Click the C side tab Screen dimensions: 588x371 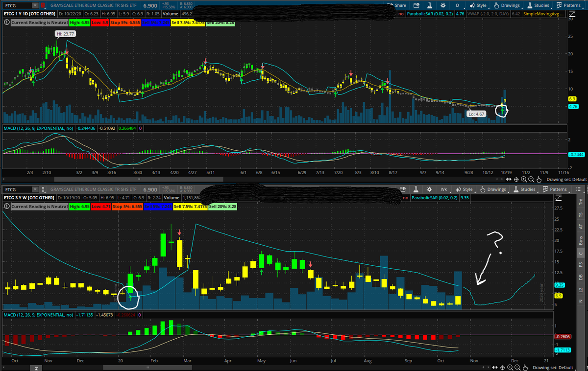(581, 253)
